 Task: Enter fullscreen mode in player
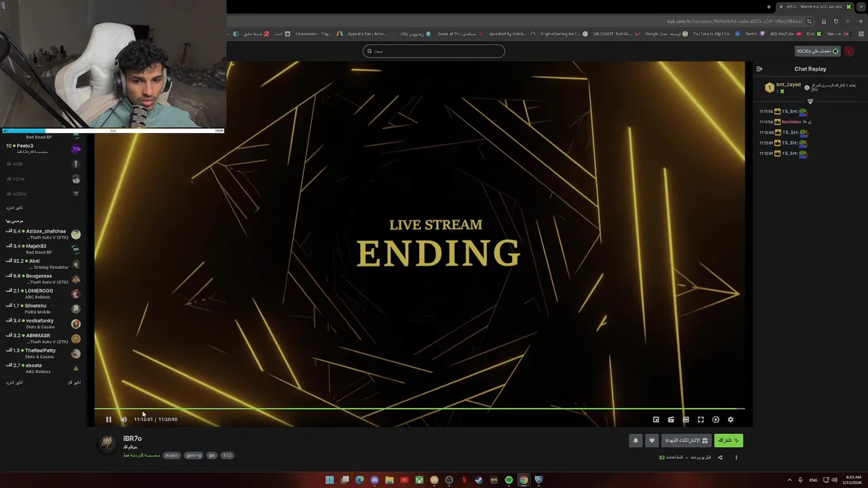(x=701, y=420)
